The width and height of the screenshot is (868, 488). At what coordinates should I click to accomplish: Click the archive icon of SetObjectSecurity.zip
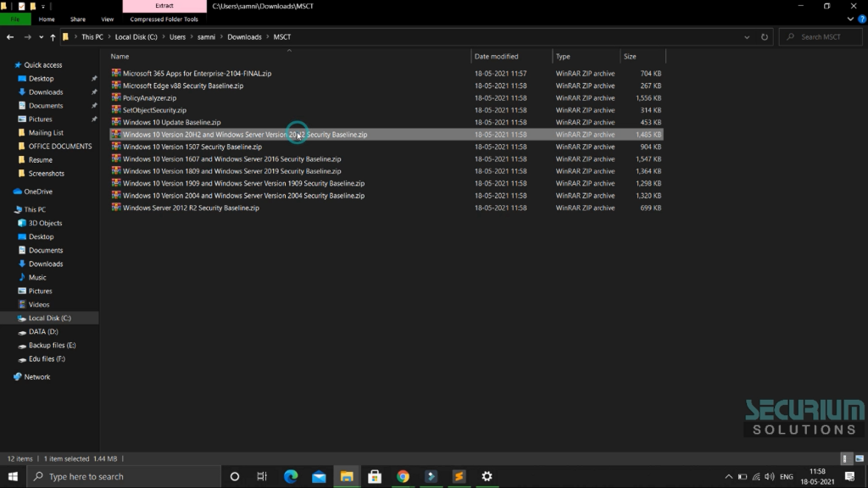pos(116,109)
